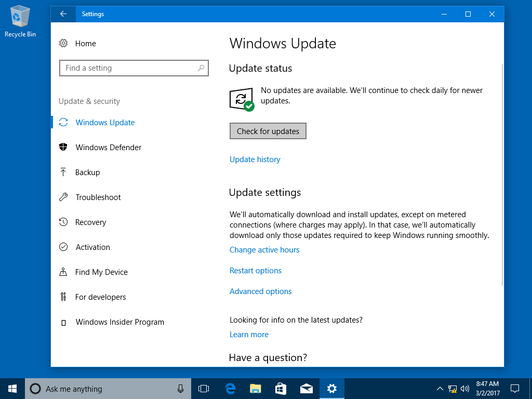Open Recovery using its clock icon
532x399 pixels.
click(x=63, y=222)
